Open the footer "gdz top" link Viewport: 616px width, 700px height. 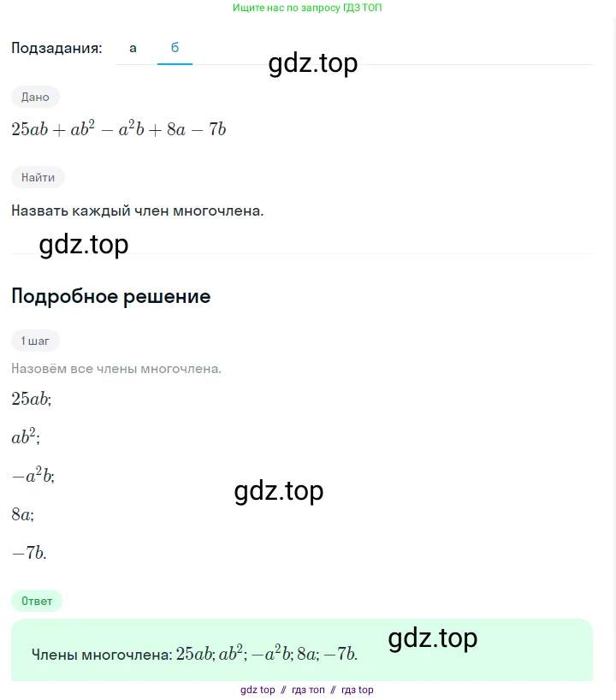[258, 690]
